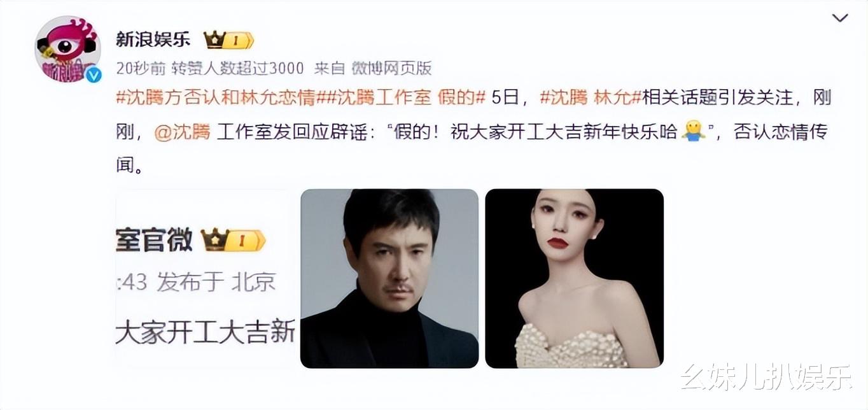This screenshot has height=410, width=868.
Task: Expand the post options chevron
Action: pos(840,18)
